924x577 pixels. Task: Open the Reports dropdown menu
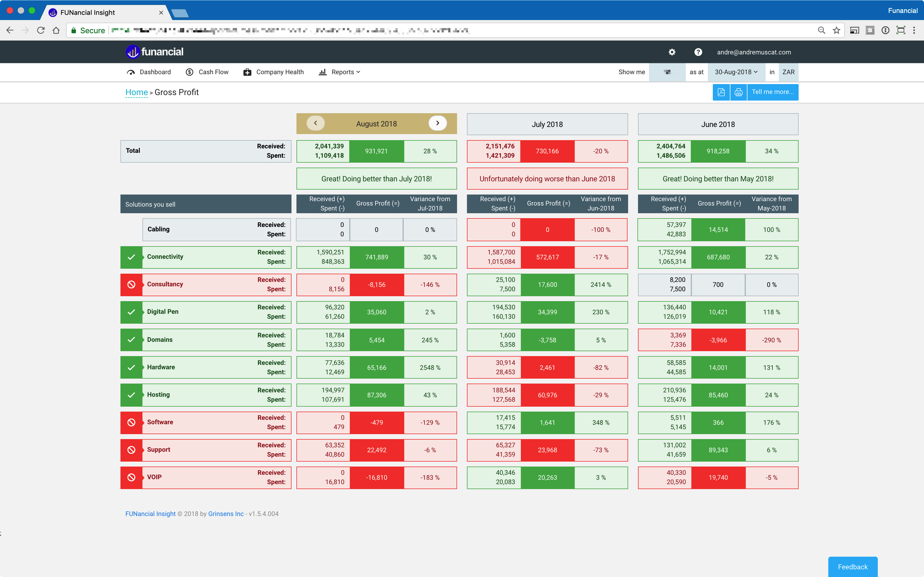[x=340, y=72]
